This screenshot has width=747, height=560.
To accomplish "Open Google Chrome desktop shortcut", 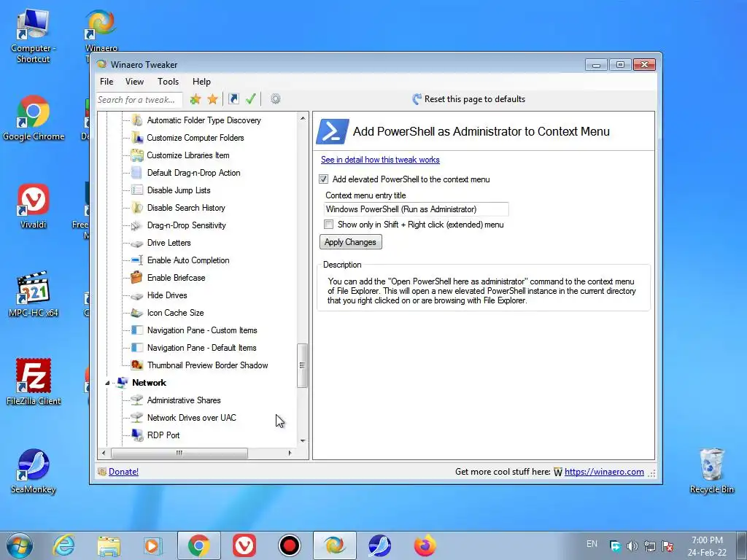I will [34, 119].
